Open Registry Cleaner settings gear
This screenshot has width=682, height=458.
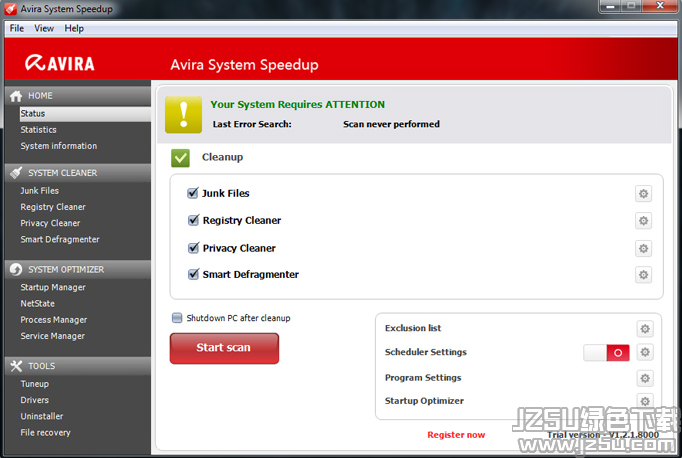pyautogui.click(x=643, y=221)
